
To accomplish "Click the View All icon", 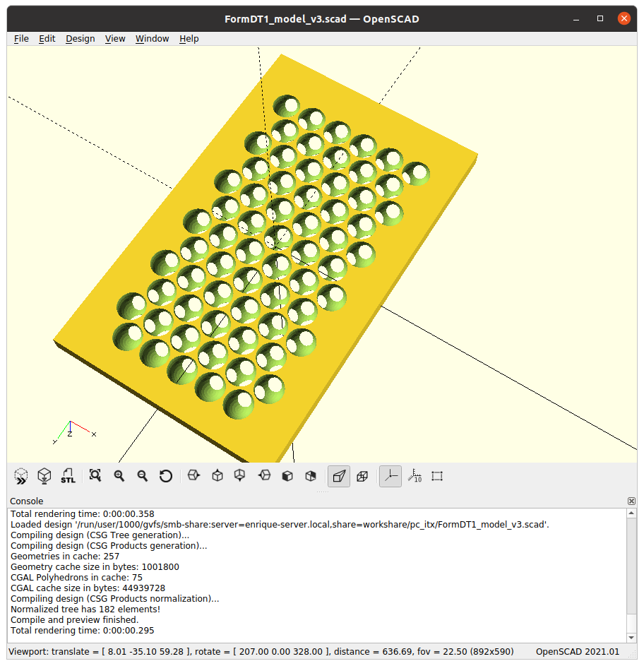I will (x=95, y=476).
